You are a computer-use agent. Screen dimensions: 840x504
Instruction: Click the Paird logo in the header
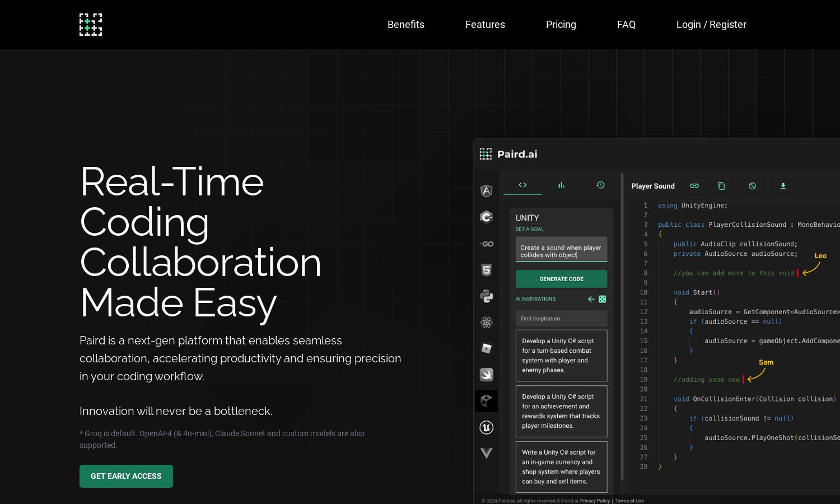click(x=91, y=25)
